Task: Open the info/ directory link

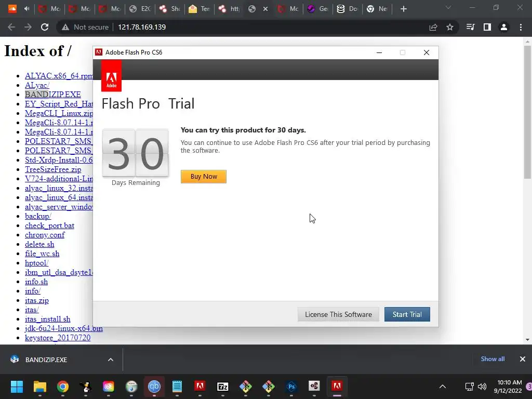Action: pyautogui.click(x=33, y=291)
